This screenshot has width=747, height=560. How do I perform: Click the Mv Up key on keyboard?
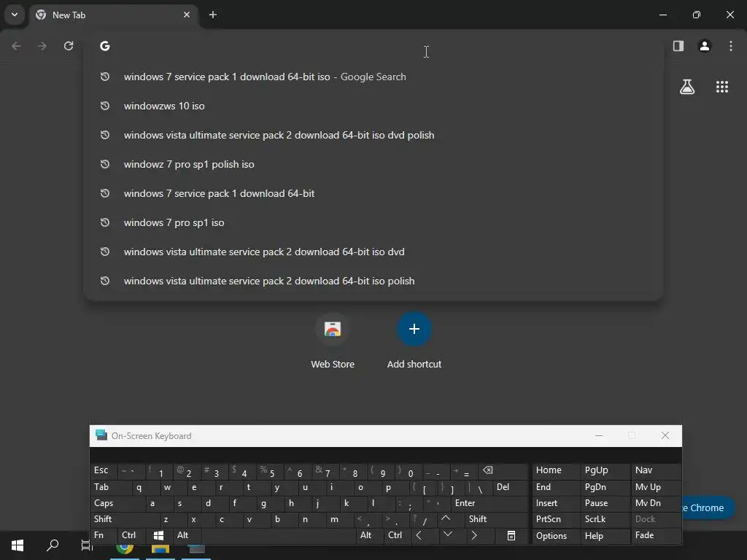pos(656,487)
